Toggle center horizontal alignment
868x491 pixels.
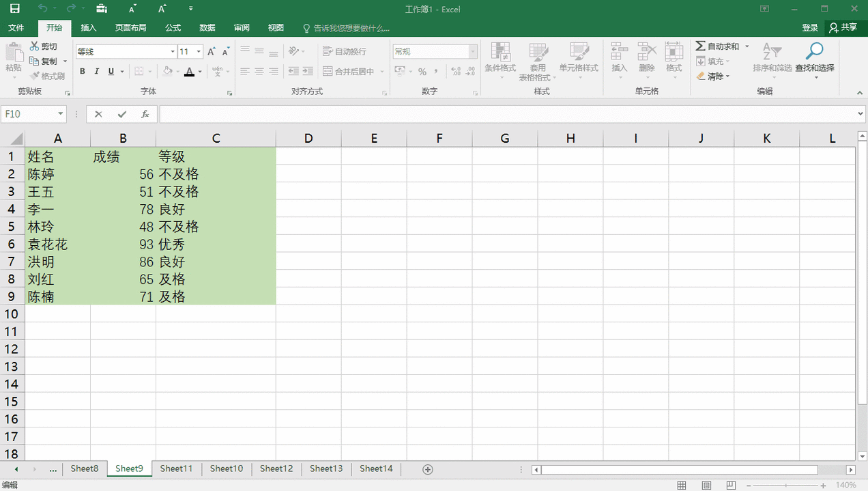(259, 72)
